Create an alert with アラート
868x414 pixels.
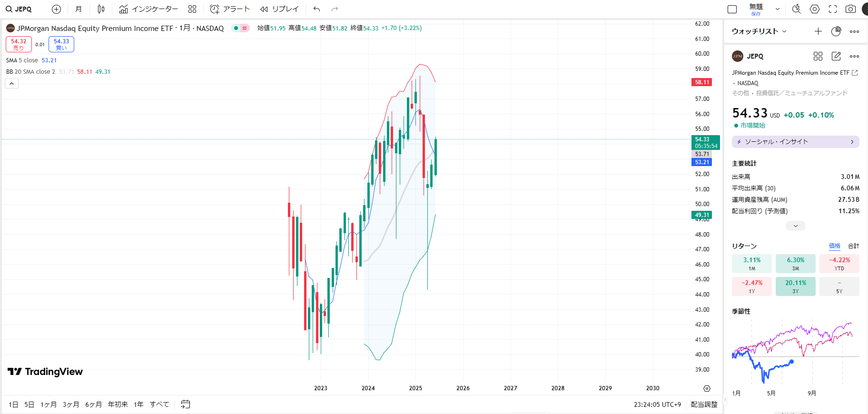pos(230,9)
